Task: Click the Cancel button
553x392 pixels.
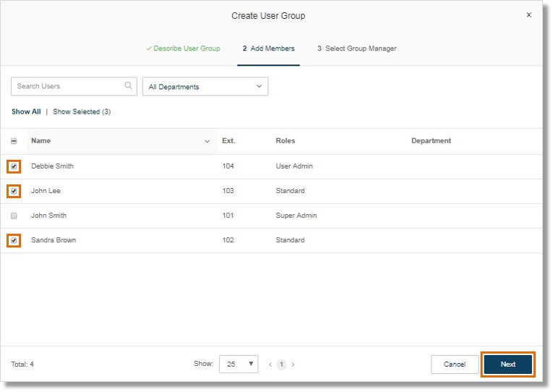Action: tap(455, 364)
